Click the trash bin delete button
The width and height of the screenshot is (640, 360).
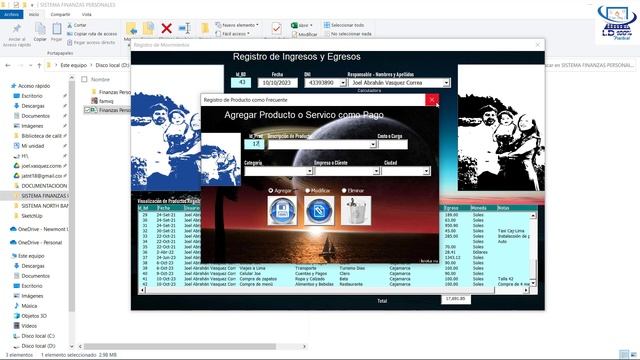[x=356, y=211]
